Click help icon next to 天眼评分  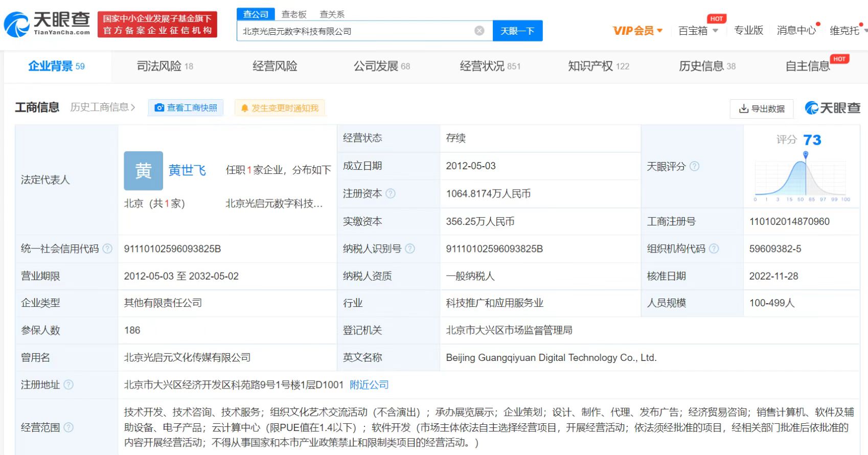point(694,166)
